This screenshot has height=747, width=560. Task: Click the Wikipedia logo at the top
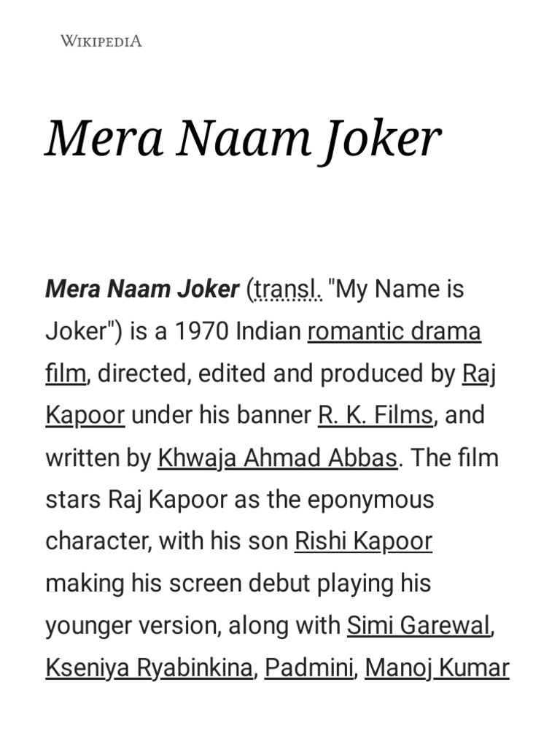pos(101,41)
